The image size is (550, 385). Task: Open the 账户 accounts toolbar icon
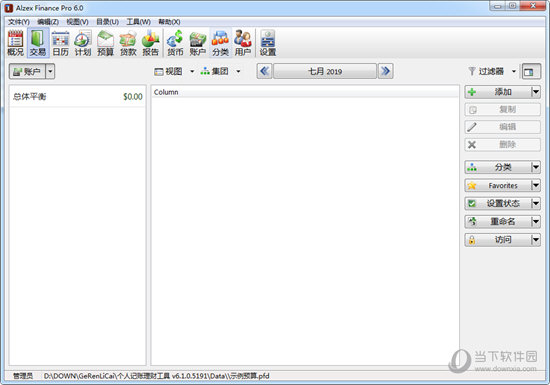pyautogui.click(x=197, y=43)
